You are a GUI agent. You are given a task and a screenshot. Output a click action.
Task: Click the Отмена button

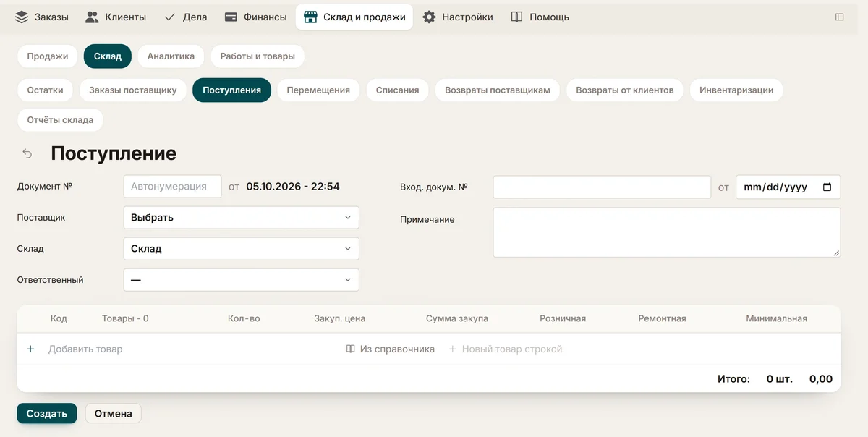click(114, 413)
